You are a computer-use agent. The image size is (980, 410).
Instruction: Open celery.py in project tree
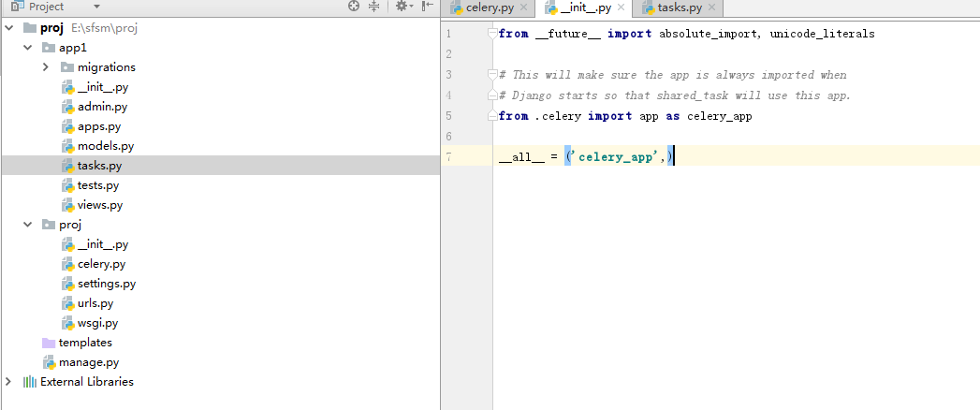pyautogui.click(x=101, y=264)
